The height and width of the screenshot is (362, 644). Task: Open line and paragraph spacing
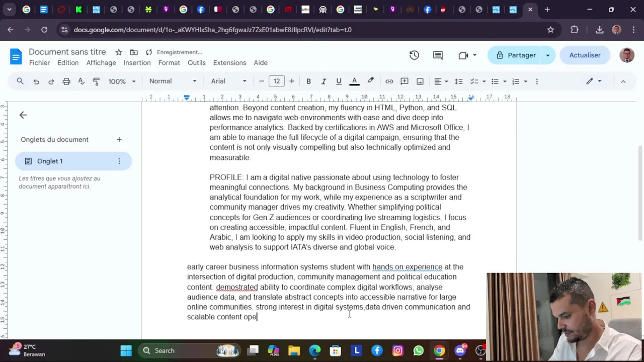pyautogui.click(x=458, y=81)
